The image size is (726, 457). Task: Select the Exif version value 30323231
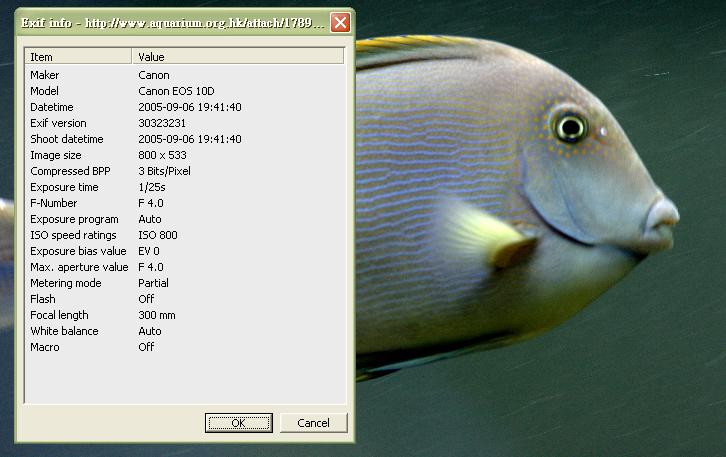pyautogui.click(x=162, y=123)
